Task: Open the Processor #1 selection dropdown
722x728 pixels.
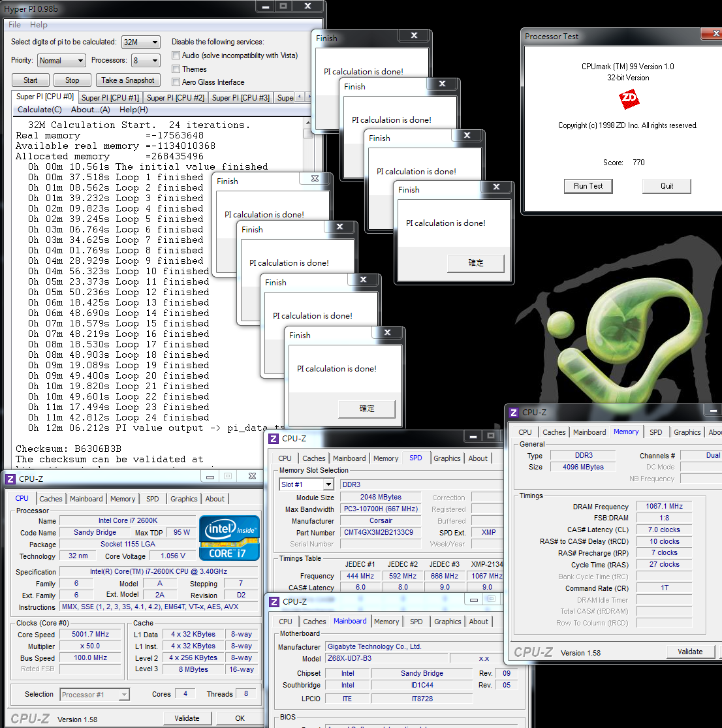Action: coord(95,695)
